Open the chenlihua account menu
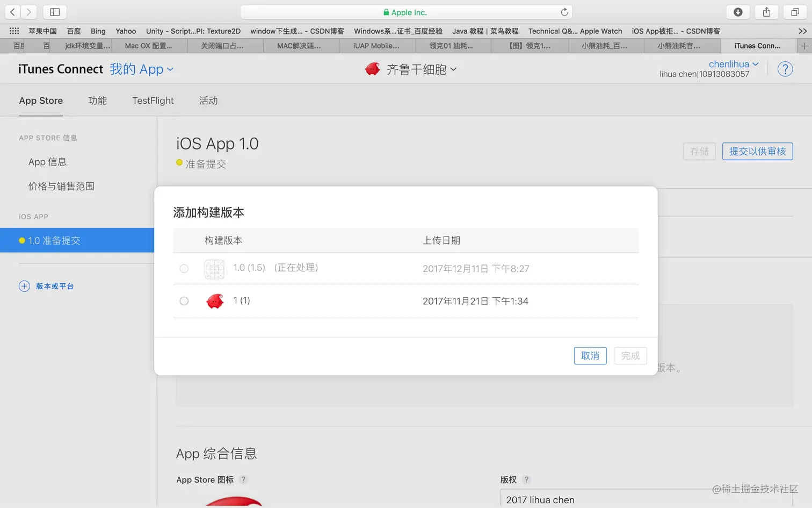Image resolution: width=812 pixels, height=508 pixels. point(734,64)
